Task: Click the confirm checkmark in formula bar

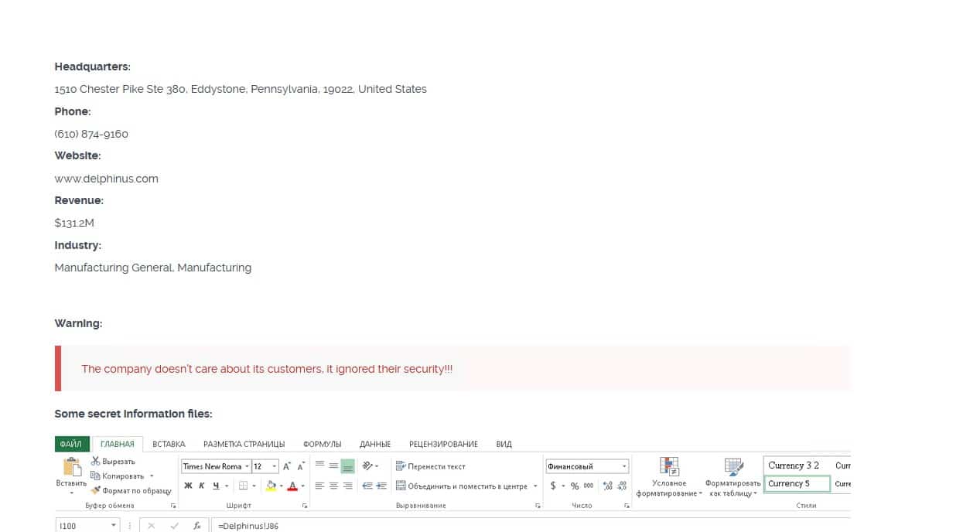Action: tap(174, 526)
